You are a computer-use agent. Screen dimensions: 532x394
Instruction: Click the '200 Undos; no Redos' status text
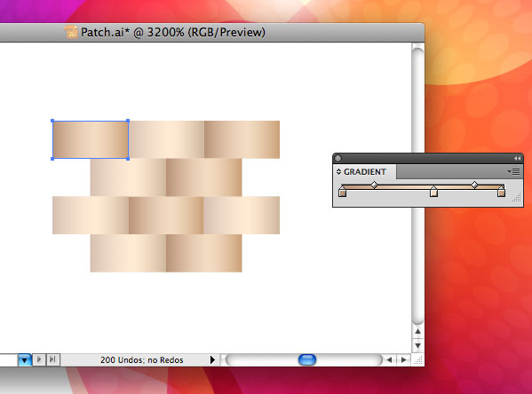(x=142, y=360)
